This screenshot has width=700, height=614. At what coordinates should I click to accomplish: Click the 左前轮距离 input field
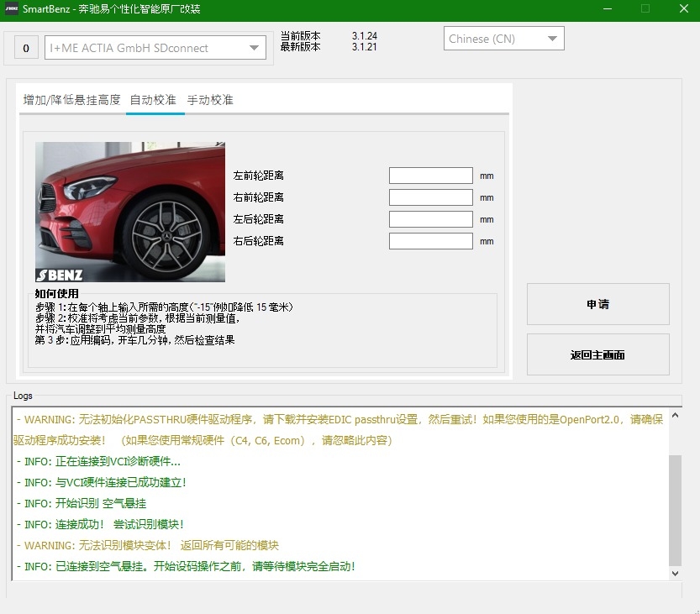431,176
